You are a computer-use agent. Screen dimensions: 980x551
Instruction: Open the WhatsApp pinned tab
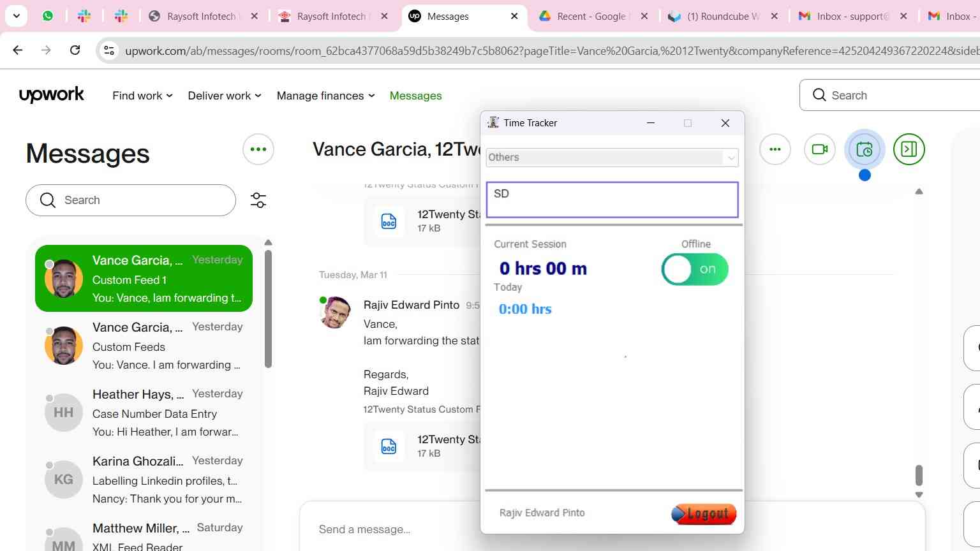[48, 16]
